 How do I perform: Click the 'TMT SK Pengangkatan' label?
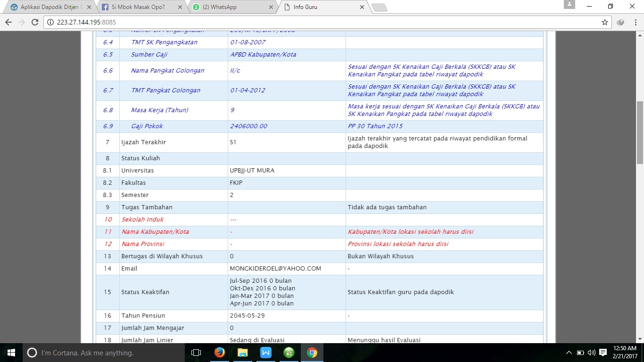tap(164, 42)
